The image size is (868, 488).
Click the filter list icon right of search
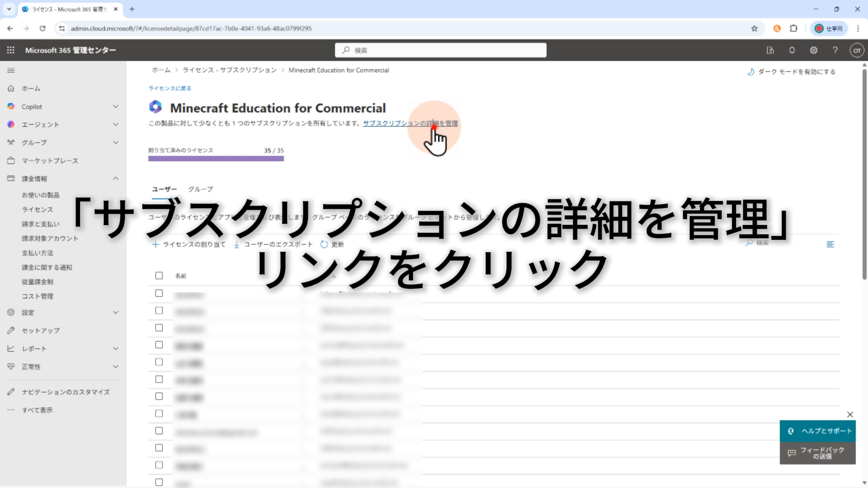click(830, 244)
